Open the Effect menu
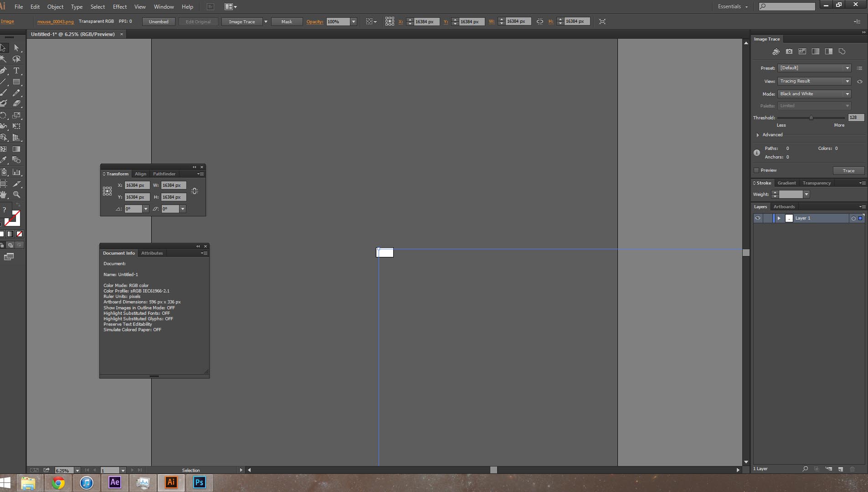The height and width of the screenshot is (492, 868). (120, 7)
